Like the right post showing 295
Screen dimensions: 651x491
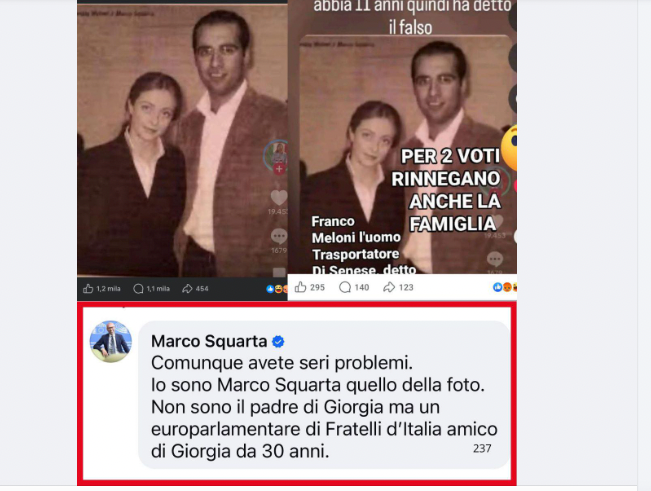[301, 287]
